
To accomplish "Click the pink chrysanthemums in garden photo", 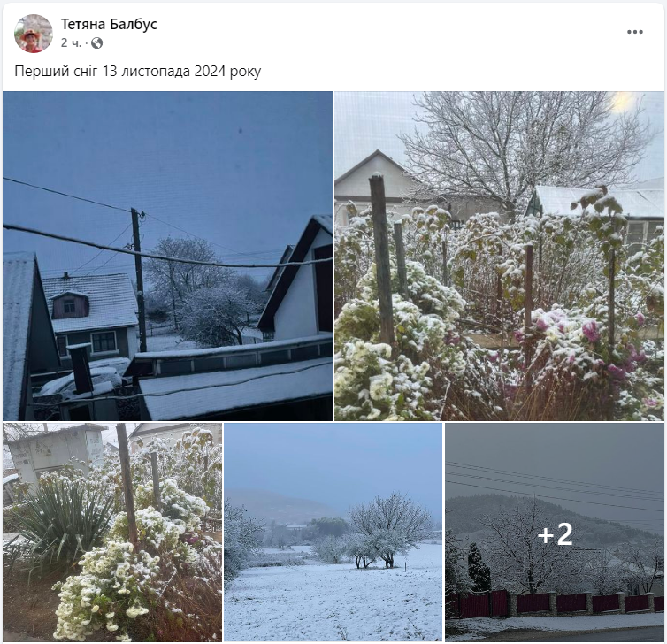I will (x=589, y=341).
